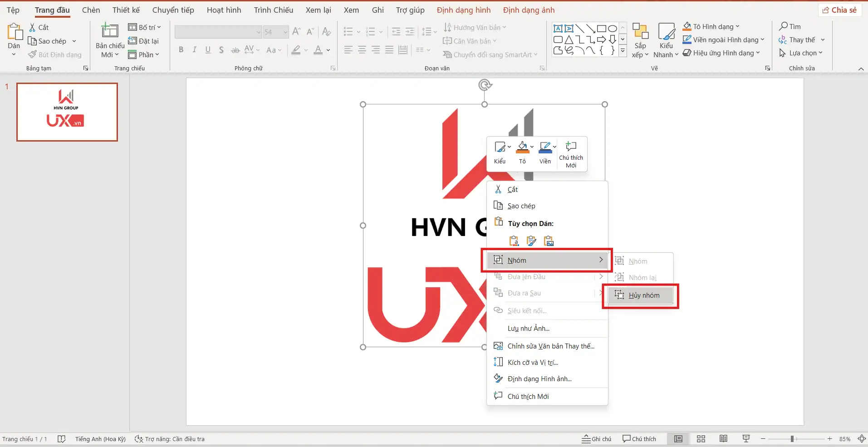The image size is (868, 447).
Task: Toggle the Ghi chú notes pane
Action: coord(597,439)
